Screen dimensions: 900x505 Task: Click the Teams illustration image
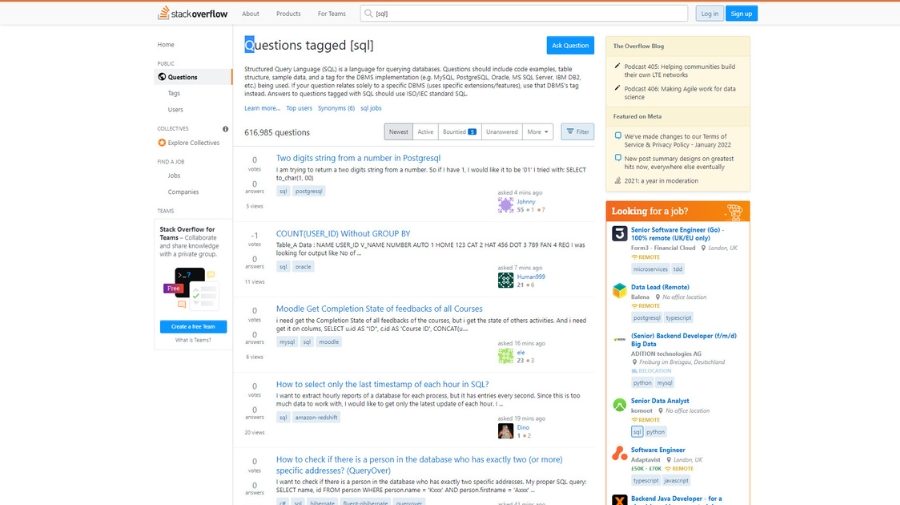point(193,288)
